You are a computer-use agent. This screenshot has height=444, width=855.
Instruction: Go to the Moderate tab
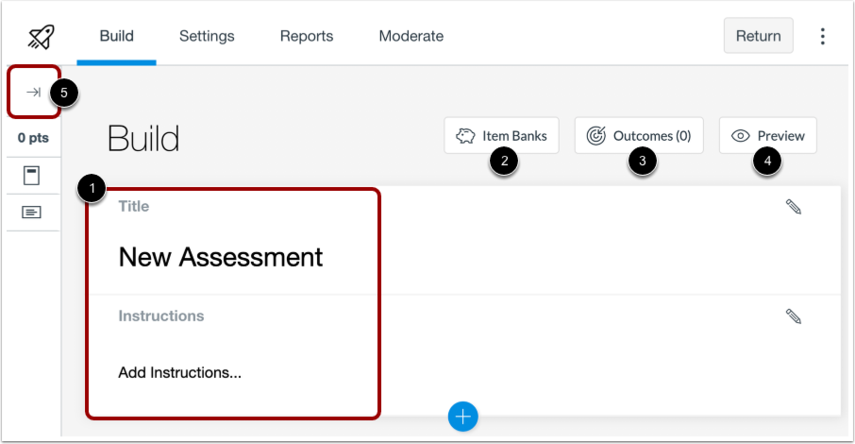411,36
